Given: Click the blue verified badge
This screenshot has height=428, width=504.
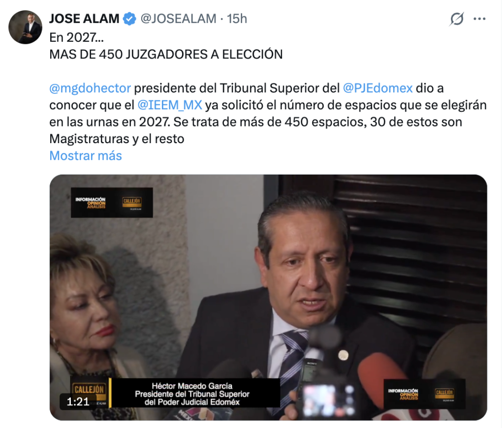Looking at the screenshot, I should (x=129, y=19).
